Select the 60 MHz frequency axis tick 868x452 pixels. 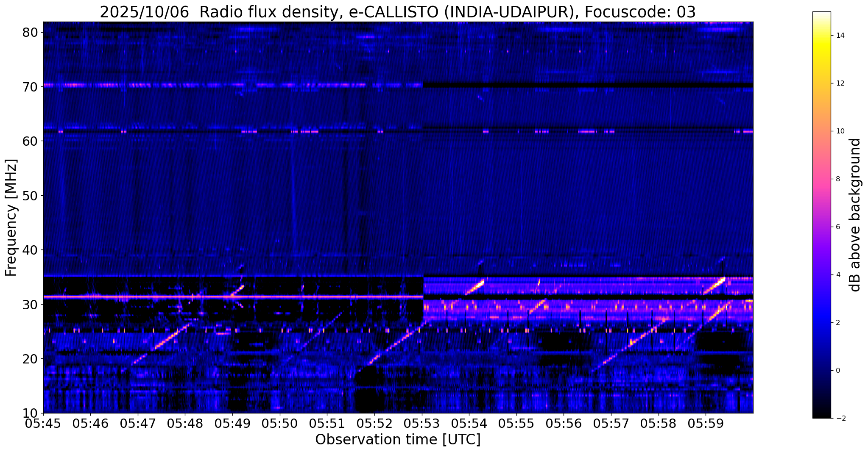tap(31, 141)
